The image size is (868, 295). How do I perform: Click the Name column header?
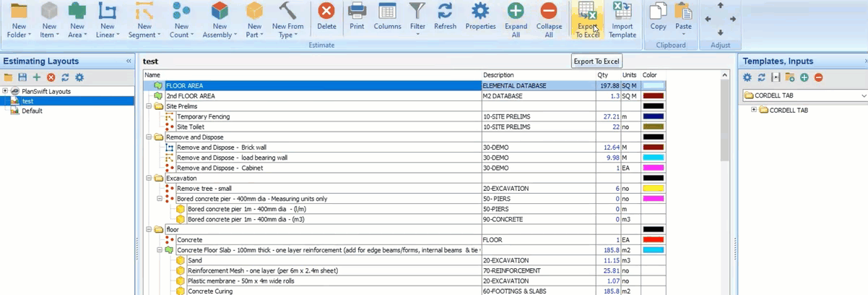[x=312, y=75]
